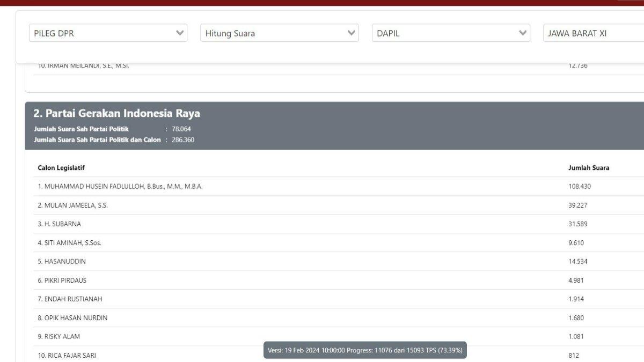Screen dimensions: 644x362
Task: Select row SITI AMINAH, S.Sos.
Action: [x=339, y=242]
